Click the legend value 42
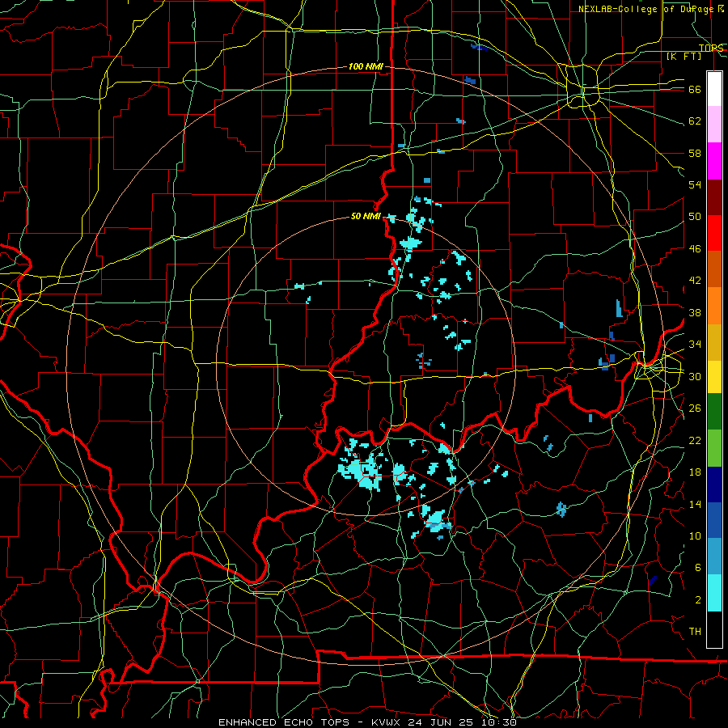 (x=695, y=281)
